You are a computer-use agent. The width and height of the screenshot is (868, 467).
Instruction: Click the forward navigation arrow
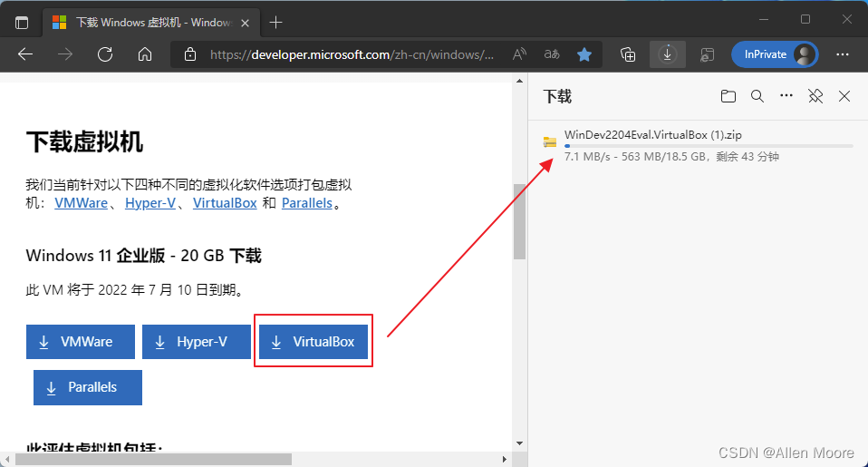[x=65, y=54]
